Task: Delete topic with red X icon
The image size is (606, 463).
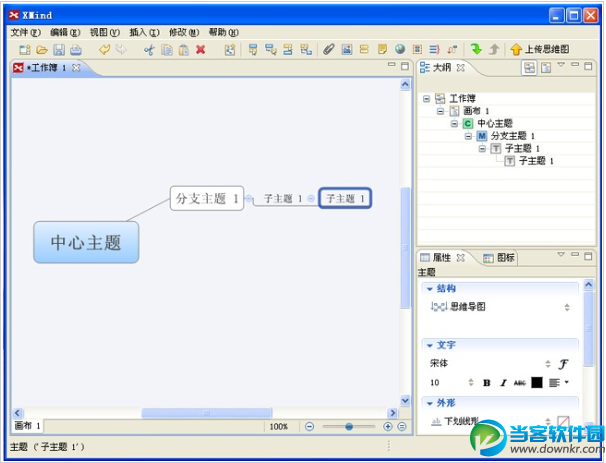Action: click(201, 49)
